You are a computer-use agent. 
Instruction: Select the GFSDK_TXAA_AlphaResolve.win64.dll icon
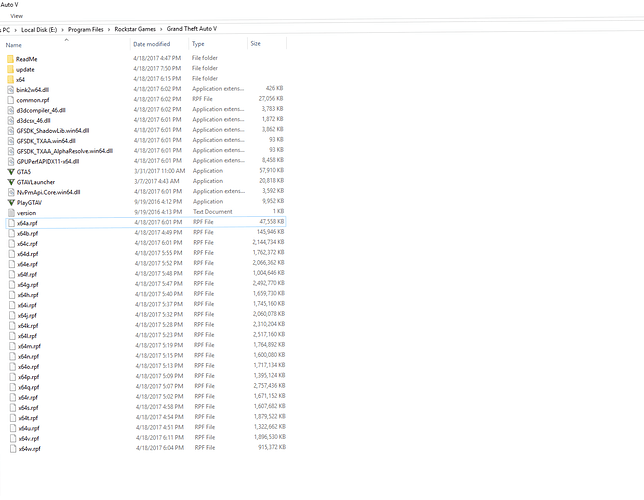11,151
